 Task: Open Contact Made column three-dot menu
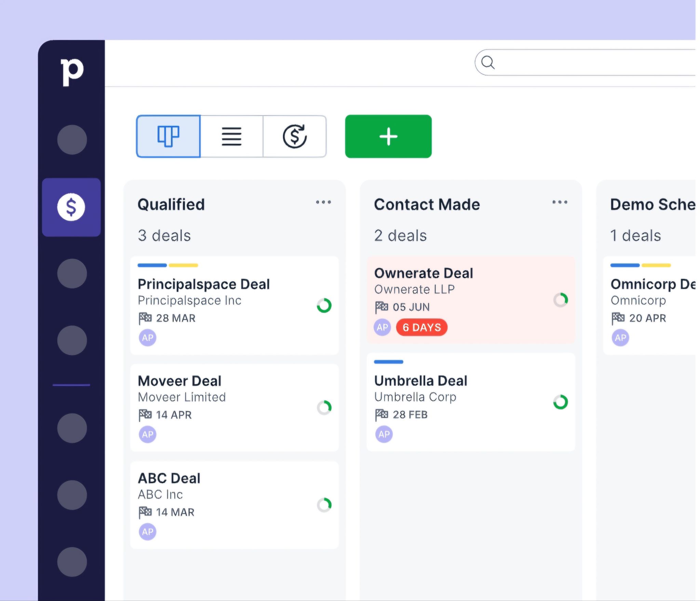pos(560,202)
